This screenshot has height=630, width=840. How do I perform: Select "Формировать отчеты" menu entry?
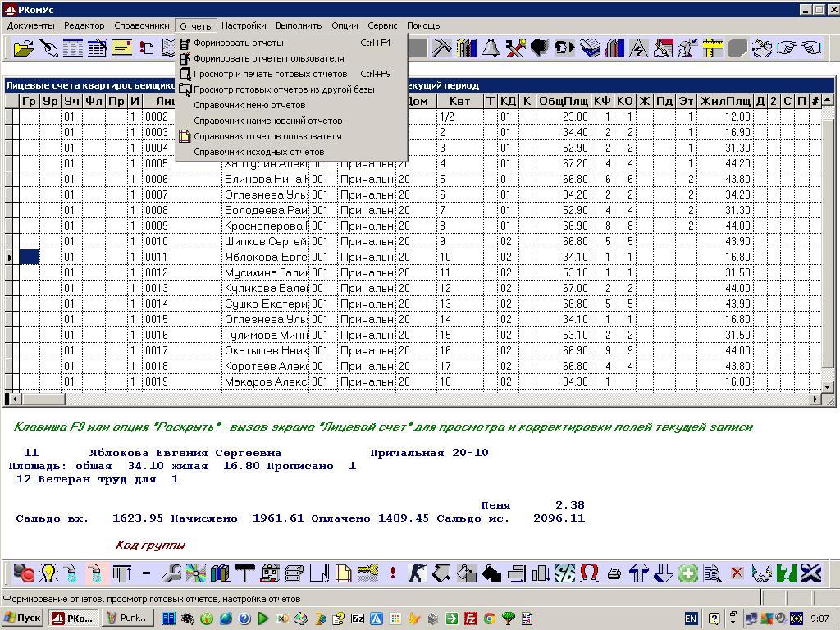[238, 43]
